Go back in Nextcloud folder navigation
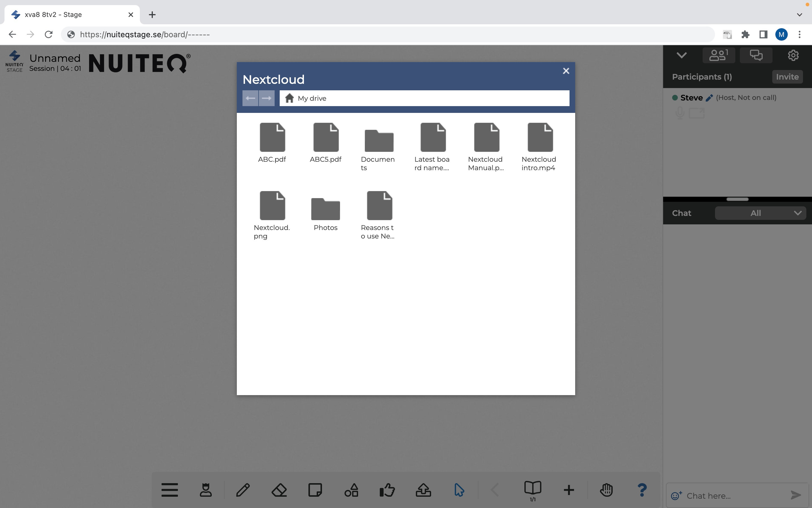This screenshot has height=508, width=812. 250,98
